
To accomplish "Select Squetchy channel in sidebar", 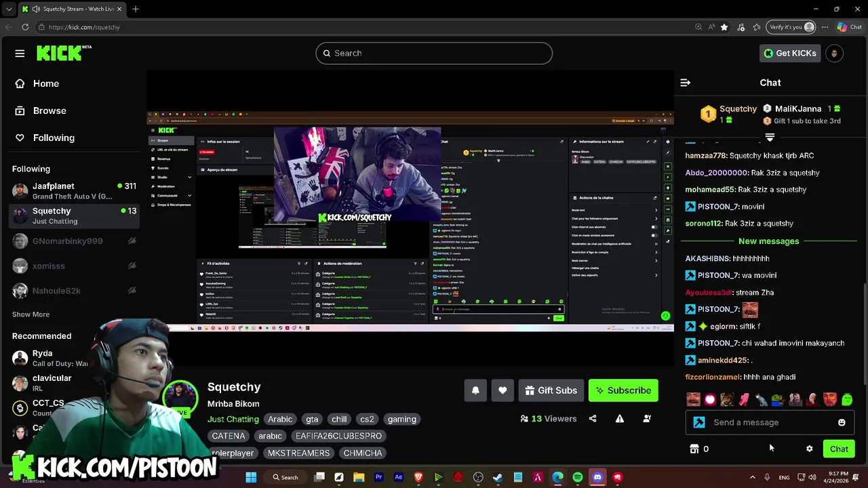I will pos(73,216).
